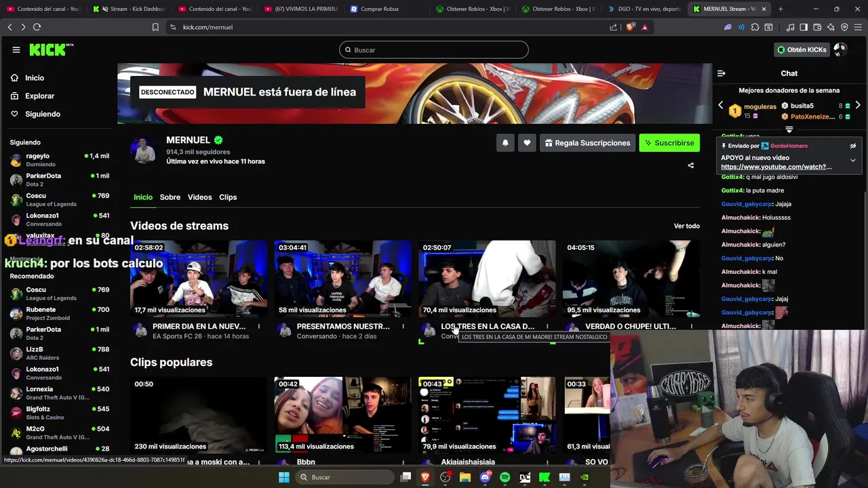Open PRIMER DIA EN LA NUEV... video thumbnail

[199, 279]
